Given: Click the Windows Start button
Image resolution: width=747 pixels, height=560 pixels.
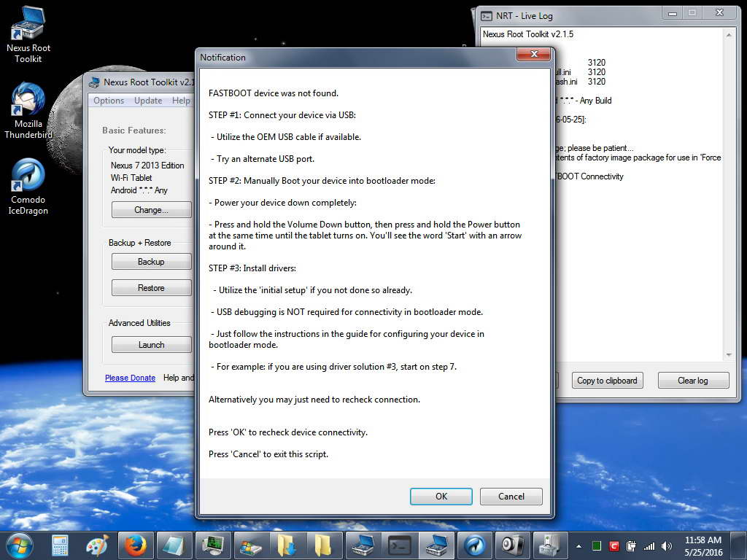Looking at the screenshot, I should [x=19, y=545].
